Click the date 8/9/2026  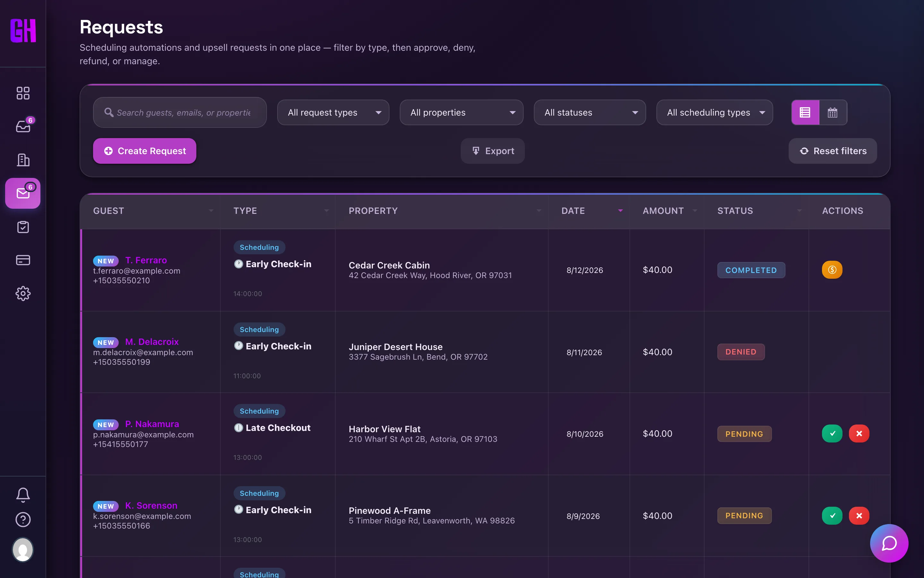pos(583,516)
